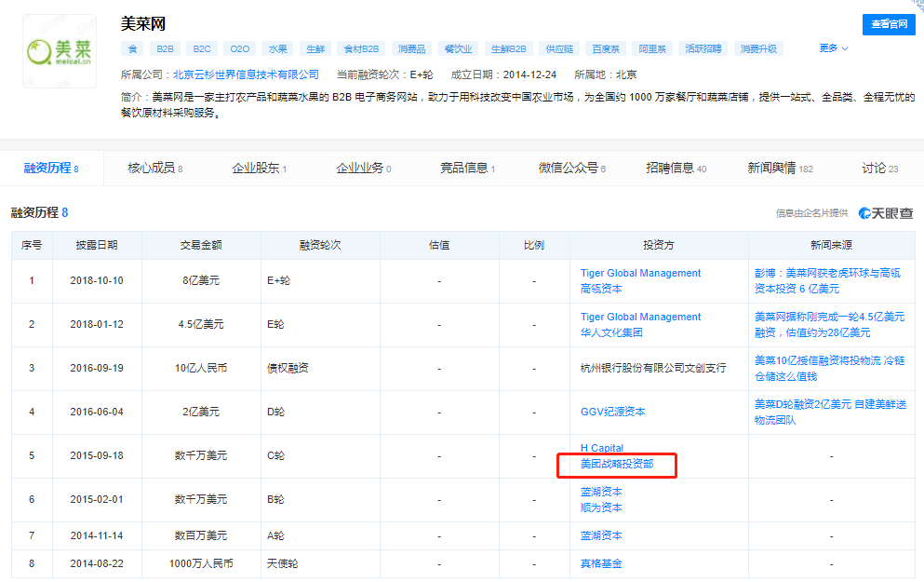Select the 微信公众号 tab
Image resolution: width=924 pixels, height=582 pixels.
click(x=571, y=168)
